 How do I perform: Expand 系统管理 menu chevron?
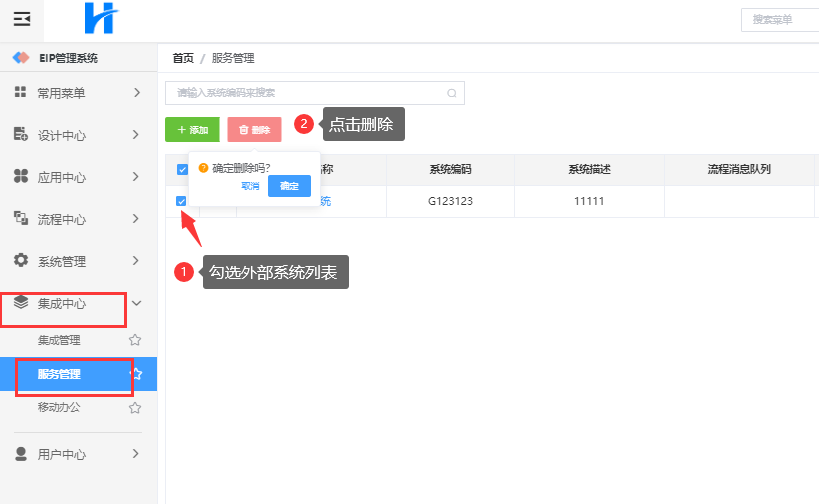(x=136, y=260)
